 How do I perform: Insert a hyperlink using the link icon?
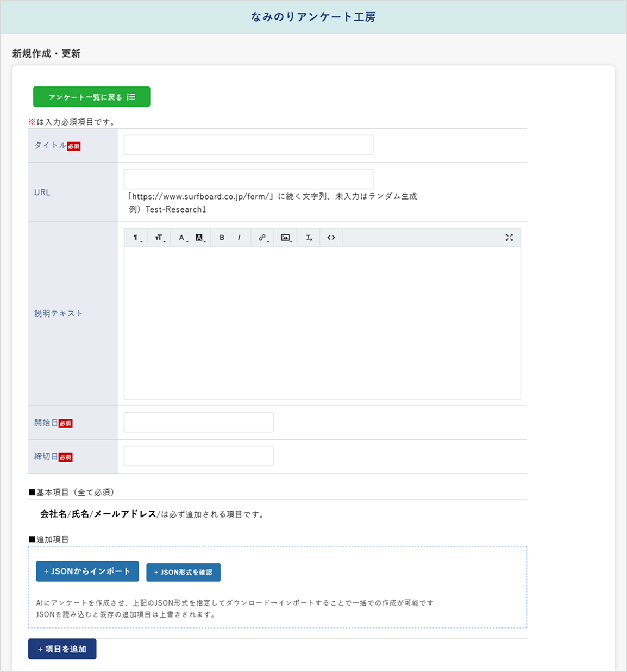[x=261, y=238]
